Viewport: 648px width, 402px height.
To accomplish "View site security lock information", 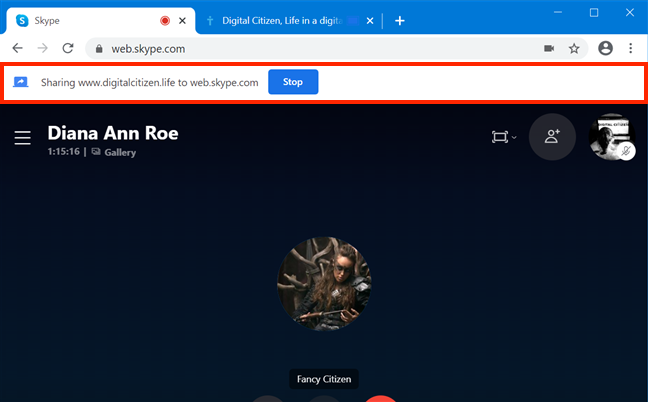I will tap(99, 49).
